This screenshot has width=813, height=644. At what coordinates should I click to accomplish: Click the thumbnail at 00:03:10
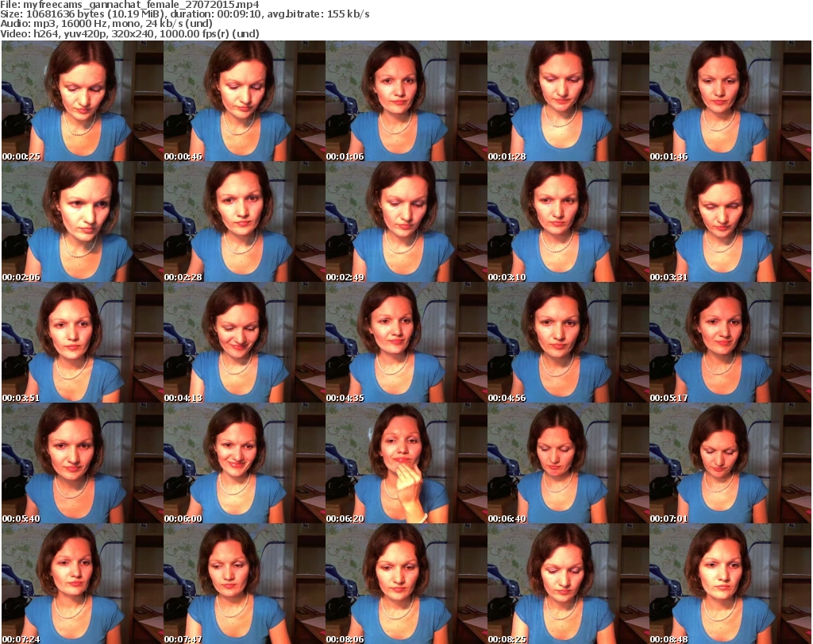point(568,222)
